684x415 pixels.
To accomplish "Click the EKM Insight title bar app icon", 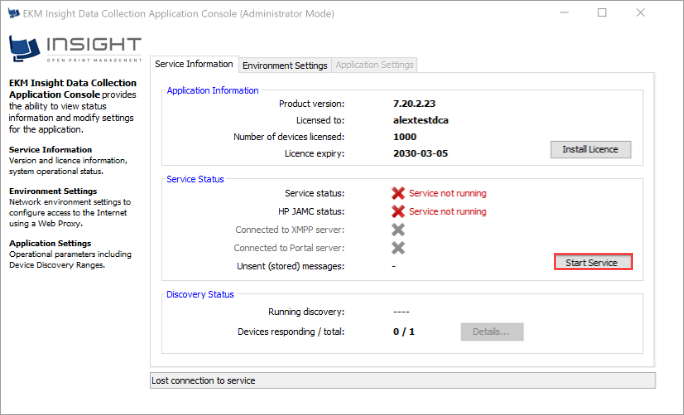I will click(x=14, y=13).
